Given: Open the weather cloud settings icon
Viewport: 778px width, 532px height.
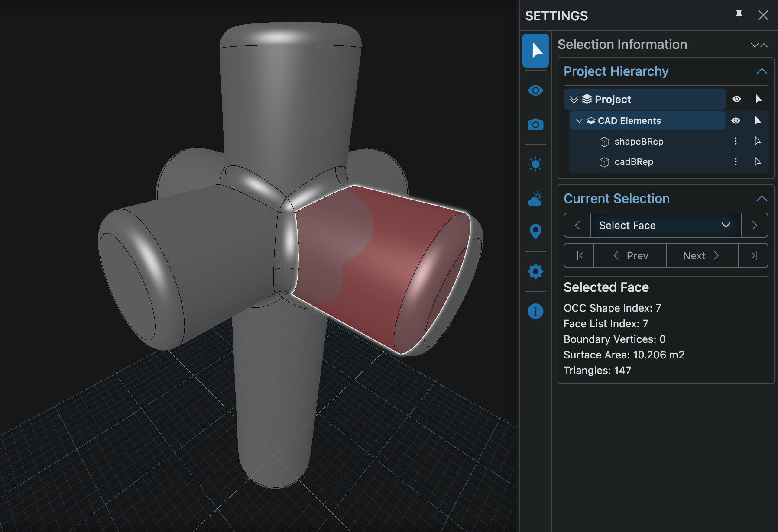Looking at the screenshot, I should click(x=535, y=199).
